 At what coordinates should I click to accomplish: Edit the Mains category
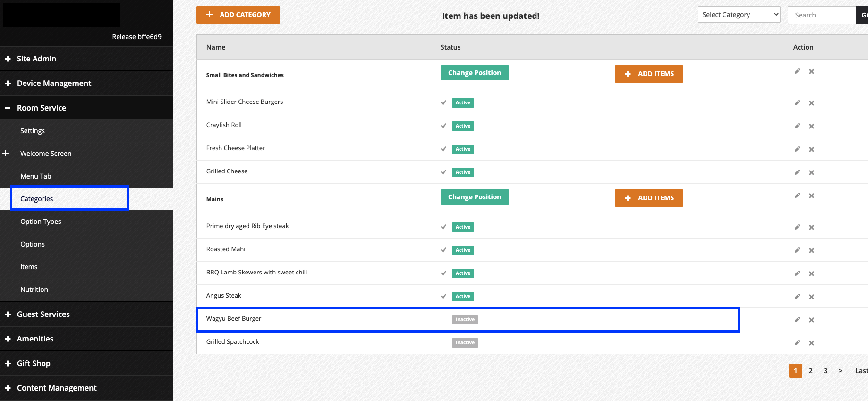(797, 196)
